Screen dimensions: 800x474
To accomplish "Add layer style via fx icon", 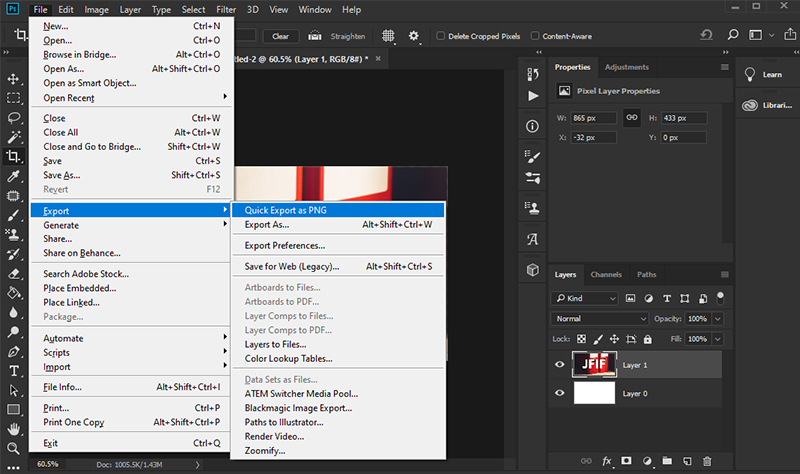I will point(607,461).
